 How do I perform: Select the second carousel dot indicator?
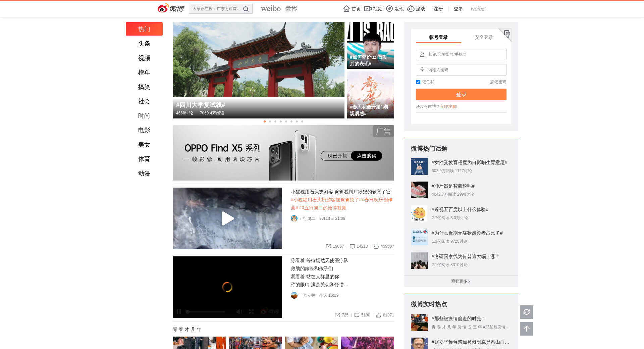click(x=270, y=121)
